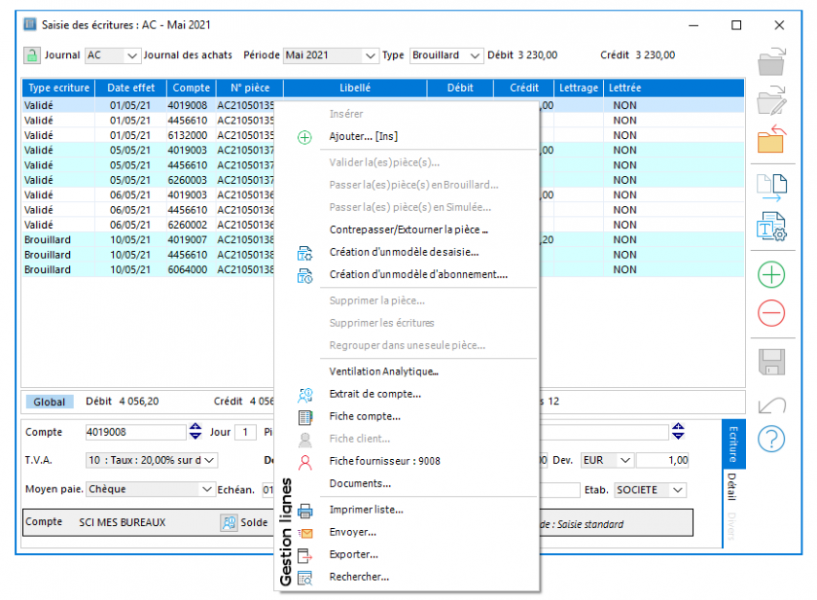Choose Ventilation Analytique menu entry

point(383,371)
